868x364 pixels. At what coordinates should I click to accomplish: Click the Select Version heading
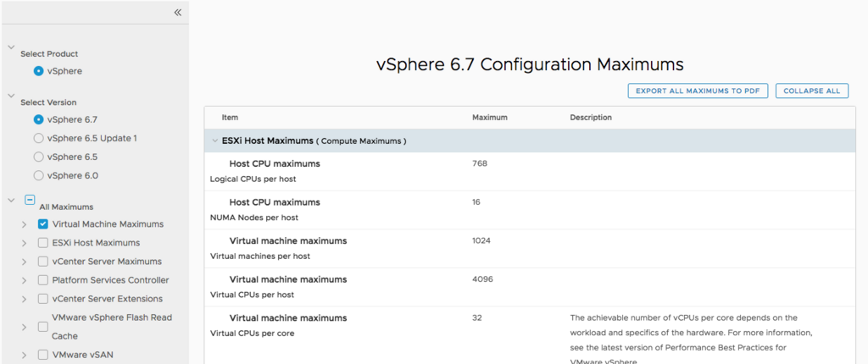[x=48, y=102]
